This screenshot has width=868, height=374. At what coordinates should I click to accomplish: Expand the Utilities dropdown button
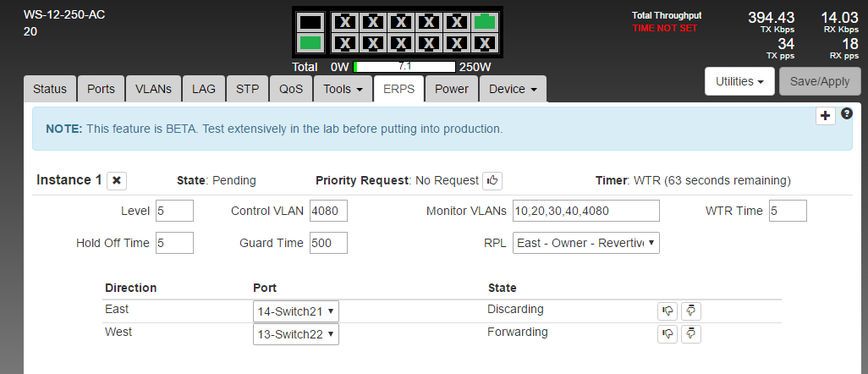pyautogui.click(x=740, y=81)
